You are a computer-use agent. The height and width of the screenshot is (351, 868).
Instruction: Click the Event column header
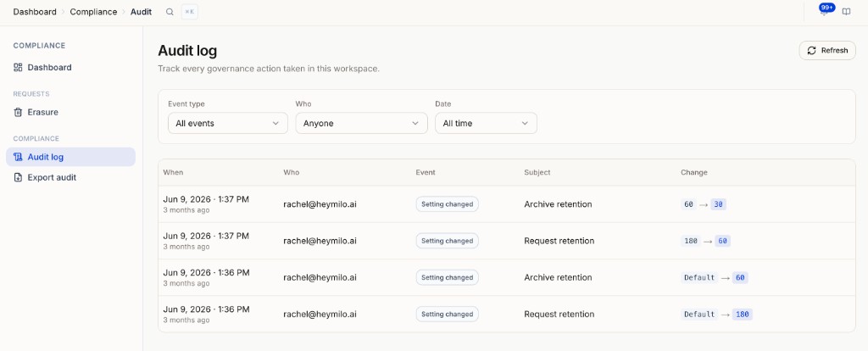click(426, 173)
